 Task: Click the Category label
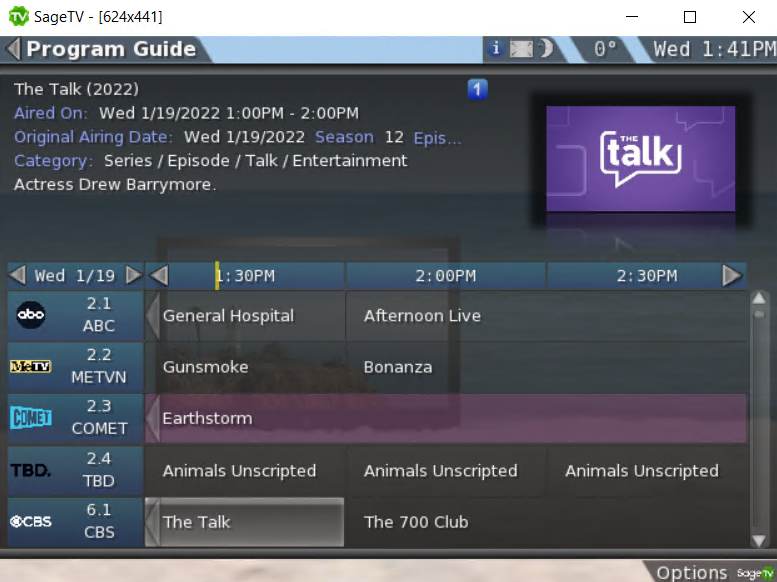click(54, 161)
